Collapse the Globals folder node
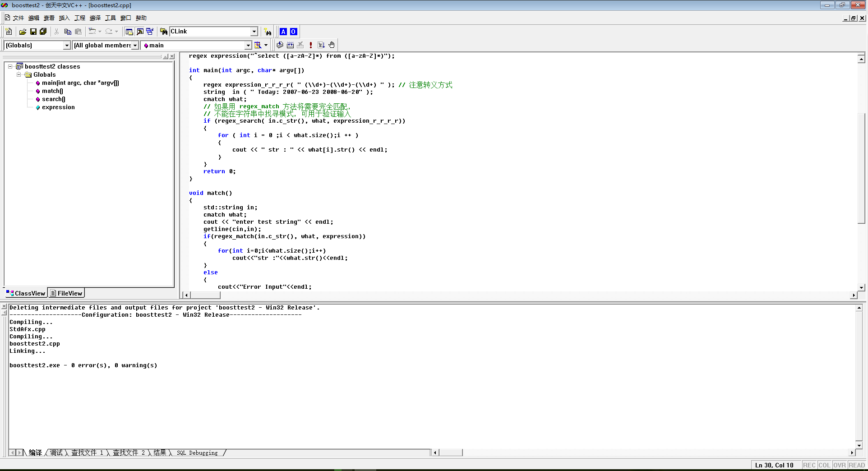 (x=19, y=74)
